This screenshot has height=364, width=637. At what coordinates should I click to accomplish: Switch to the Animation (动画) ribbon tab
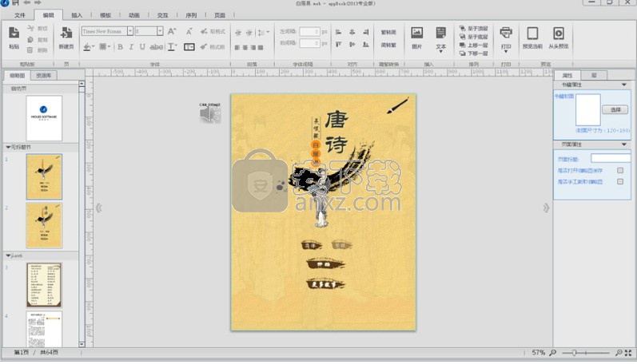click(x=134, y=15)
